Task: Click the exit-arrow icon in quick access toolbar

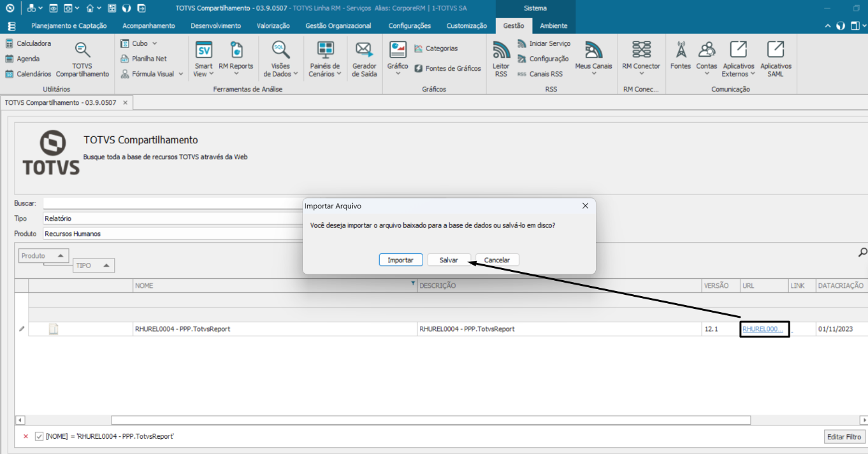Action: point(141,8)
